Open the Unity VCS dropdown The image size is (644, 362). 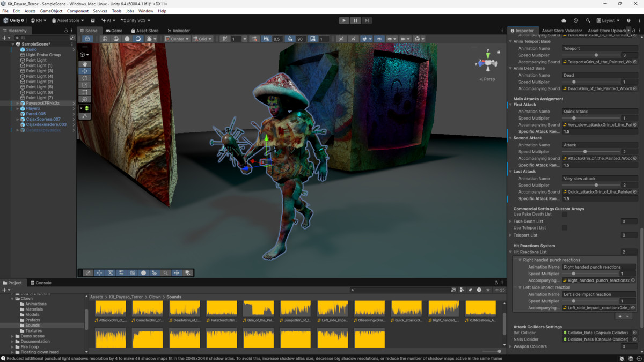pyautogui.click(x=136, y=20)
